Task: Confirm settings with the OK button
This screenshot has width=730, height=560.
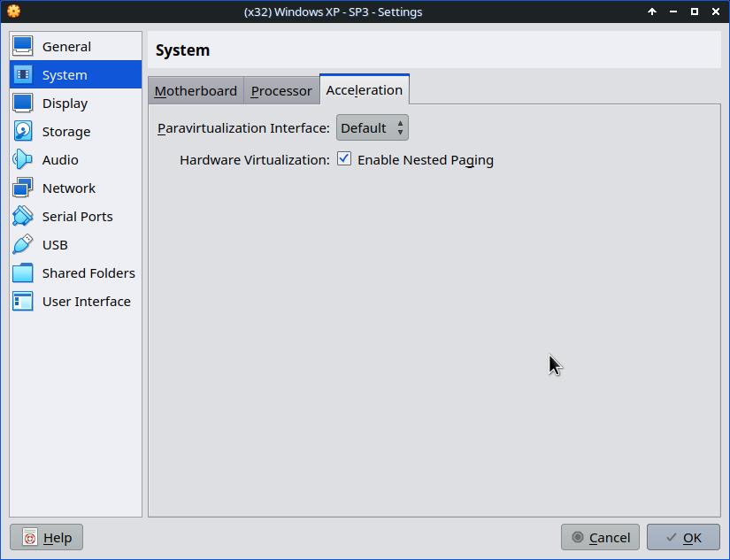Action: tap(683, 537)
